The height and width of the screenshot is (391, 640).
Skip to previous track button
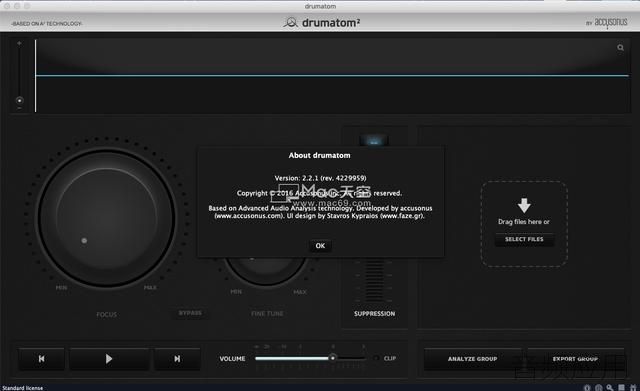pos(42,359)
